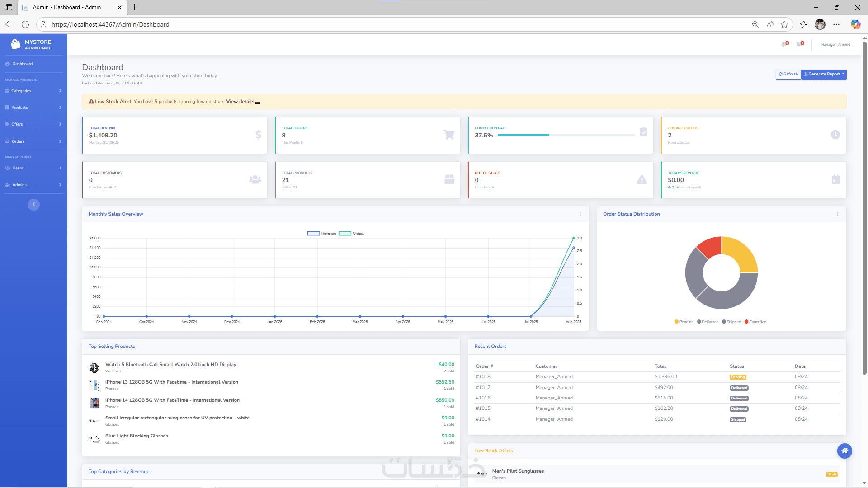Open Order Status Distribution three-dot menu

click(x=837, y=214)
